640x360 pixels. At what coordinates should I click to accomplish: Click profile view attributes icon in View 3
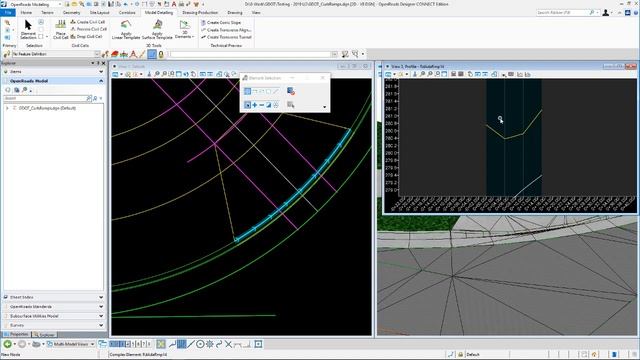[388, 74]
